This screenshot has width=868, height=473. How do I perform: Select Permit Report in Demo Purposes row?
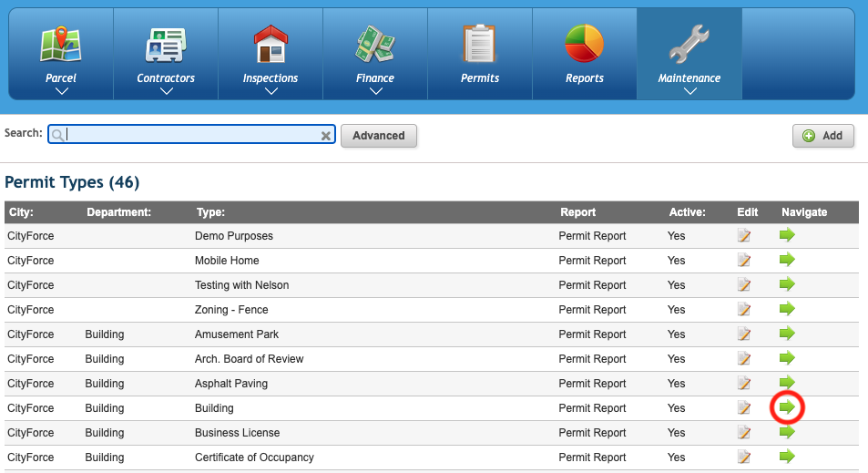pyautogui.click(x=592, y=236)
